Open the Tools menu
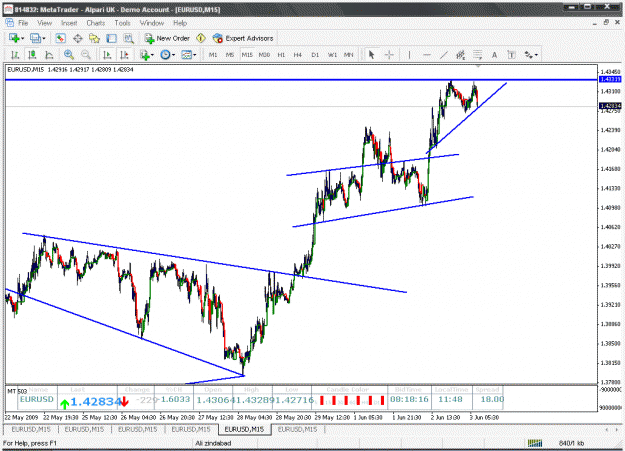The height and width of the screenshot is (451, 625). click(122, 23)
